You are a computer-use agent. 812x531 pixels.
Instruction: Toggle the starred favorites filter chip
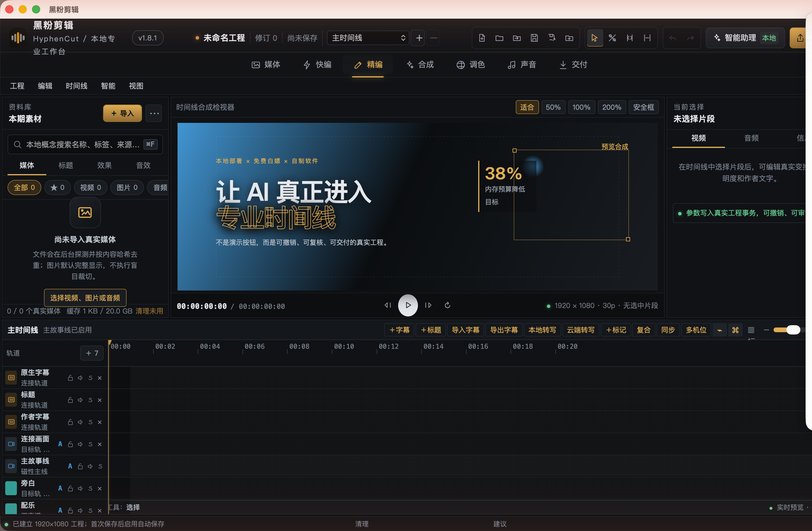[x=57, y=188]
